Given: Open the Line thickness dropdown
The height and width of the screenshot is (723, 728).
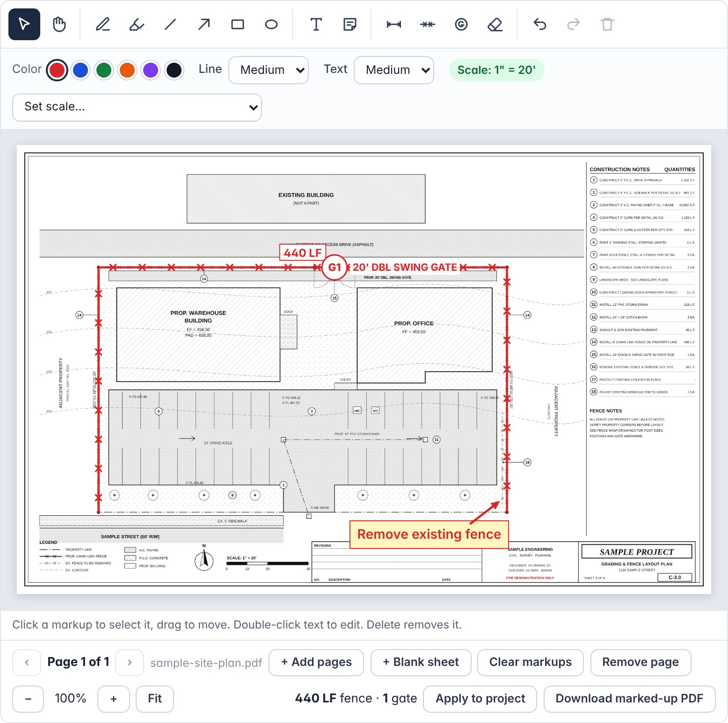Looking at the screenshot, I should click(x=269, y=70).
